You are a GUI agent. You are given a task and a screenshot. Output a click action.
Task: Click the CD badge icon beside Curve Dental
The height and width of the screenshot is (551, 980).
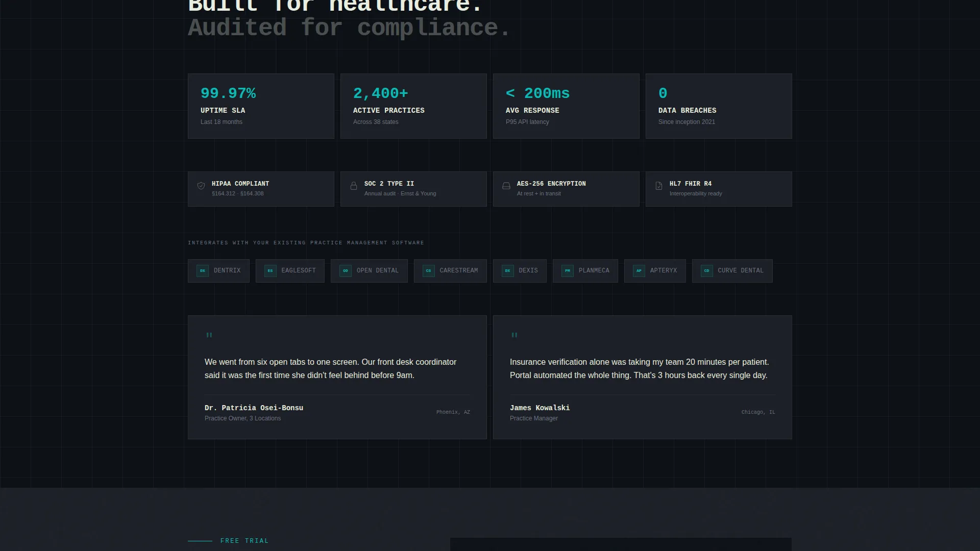[707, 271]
